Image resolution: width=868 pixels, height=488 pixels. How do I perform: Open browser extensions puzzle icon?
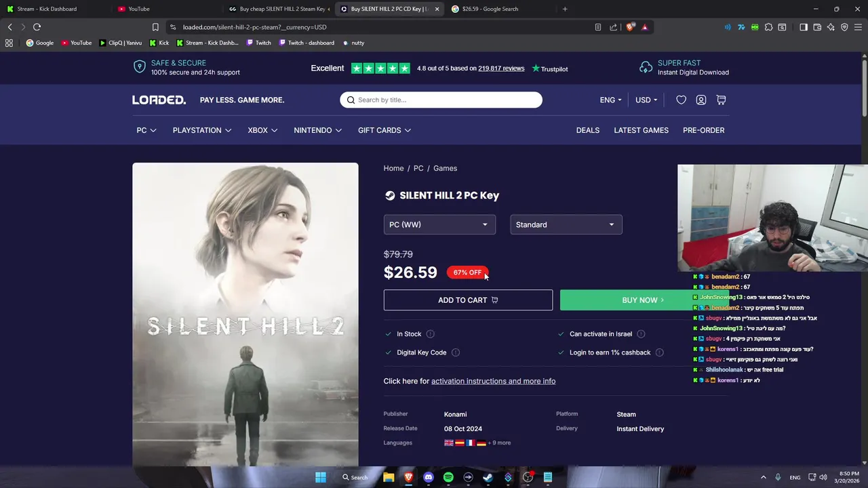[x=768, y=27]
